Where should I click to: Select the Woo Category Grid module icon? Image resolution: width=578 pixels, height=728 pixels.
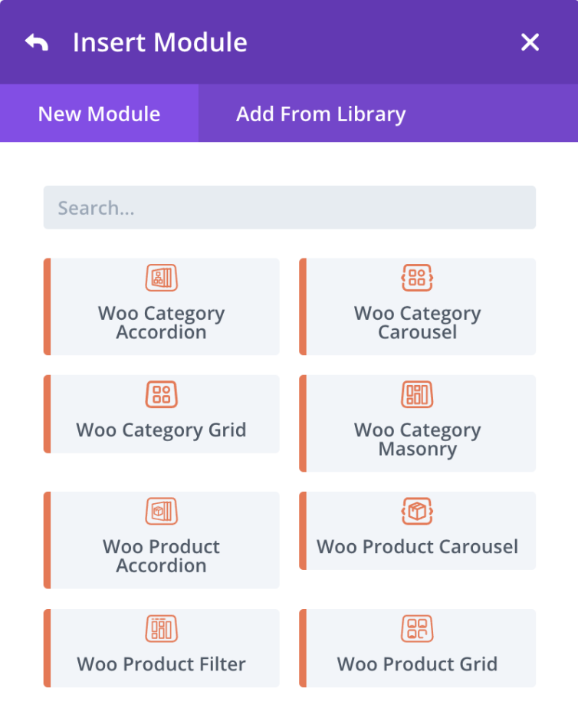click(x=161, y=394)
